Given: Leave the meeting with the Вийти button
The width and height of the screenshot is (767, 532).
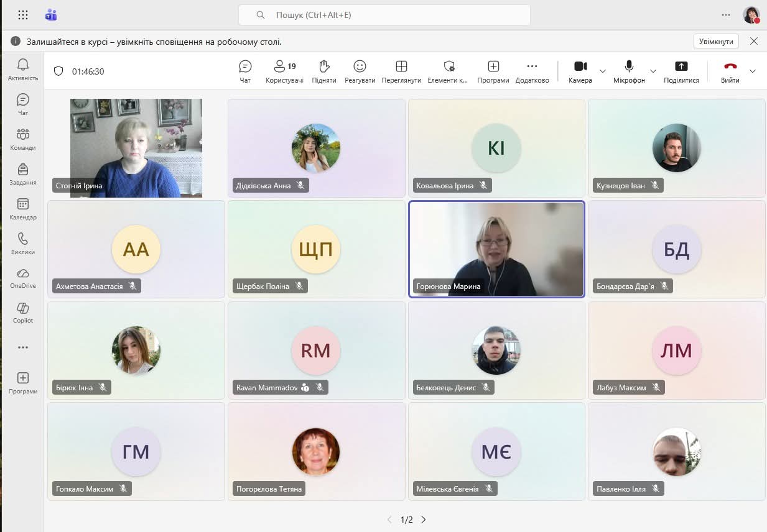Looking at the screenshot, I should tap(730, 71).
